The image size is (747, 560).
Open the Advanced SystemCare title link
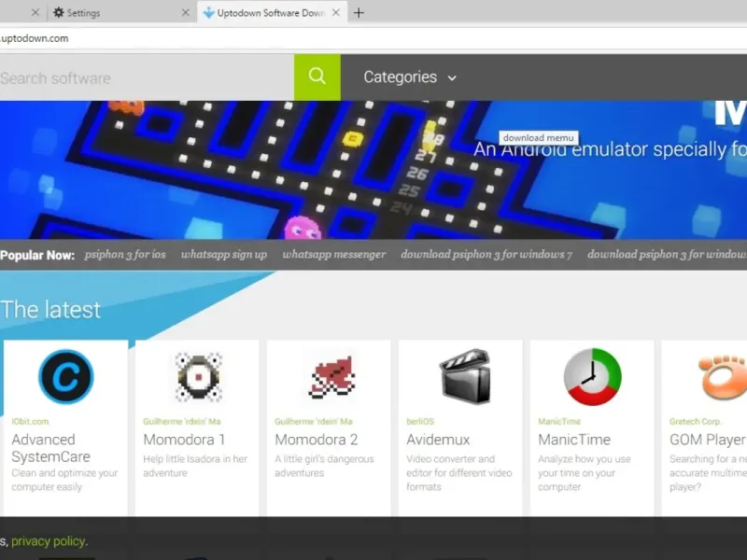click(x=51, y=448)
